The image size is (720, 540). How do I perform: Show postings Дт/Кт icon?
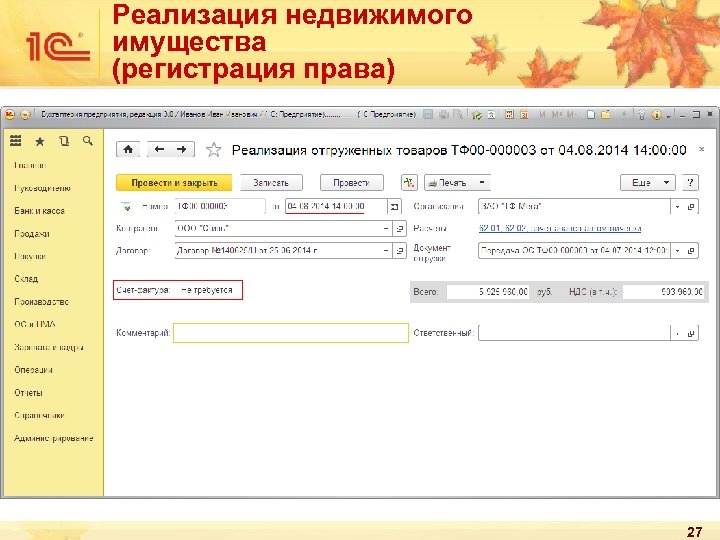click(x=409, y=182)
